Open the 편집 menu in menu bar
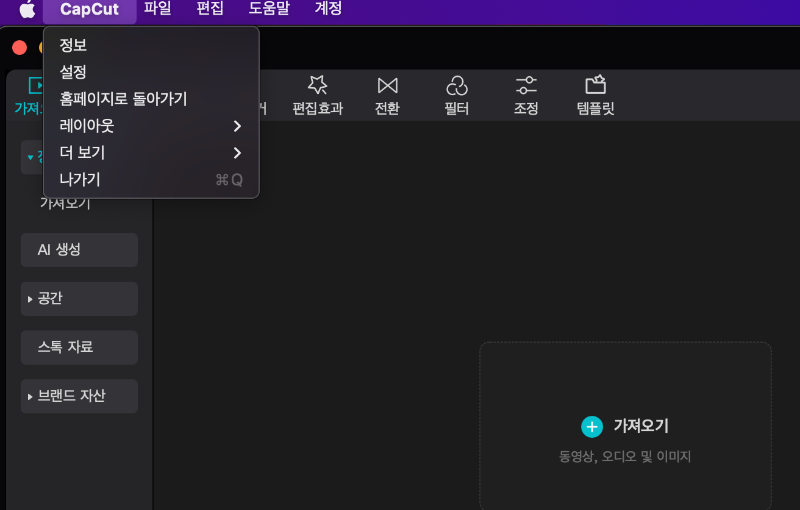 (x=210, y=9)
